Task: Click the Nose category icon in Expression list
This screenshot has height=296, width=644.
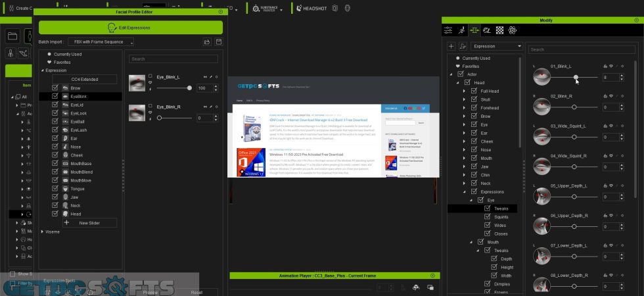Action: pos(66,147)
